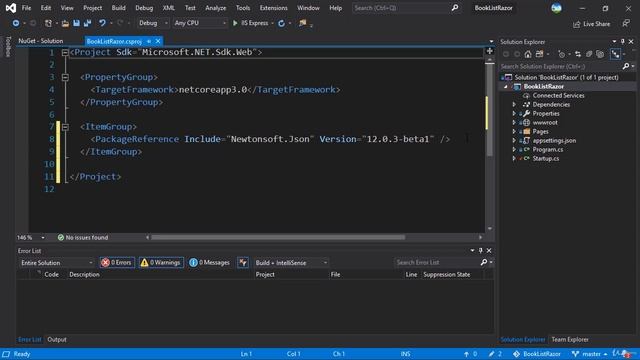Open the git branch master indicator
The width and height of the screenshot is (640, 360).
click(589, 354)
